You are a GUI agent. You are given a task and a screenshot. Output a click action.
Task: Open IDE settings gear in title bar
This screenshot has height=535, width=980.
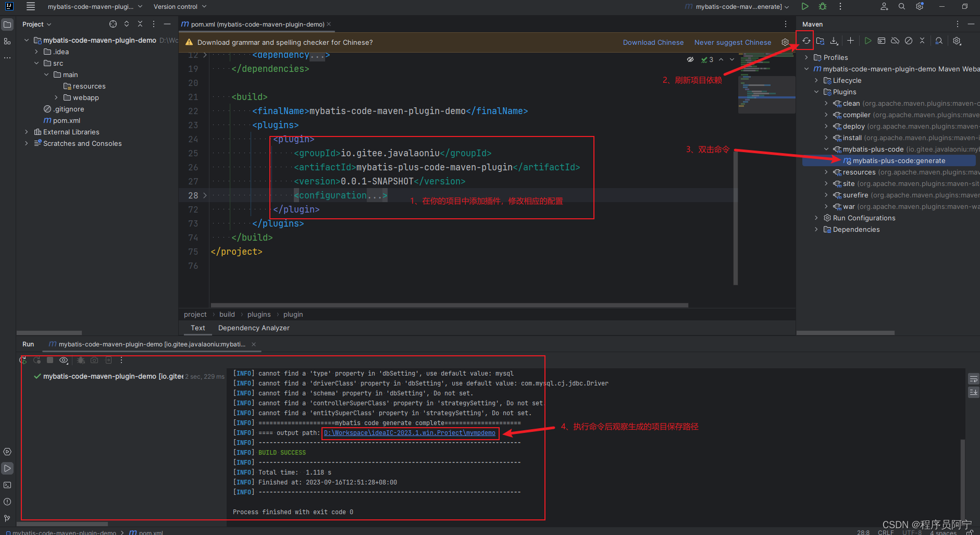pyautogui.click(x=920, y=6)
